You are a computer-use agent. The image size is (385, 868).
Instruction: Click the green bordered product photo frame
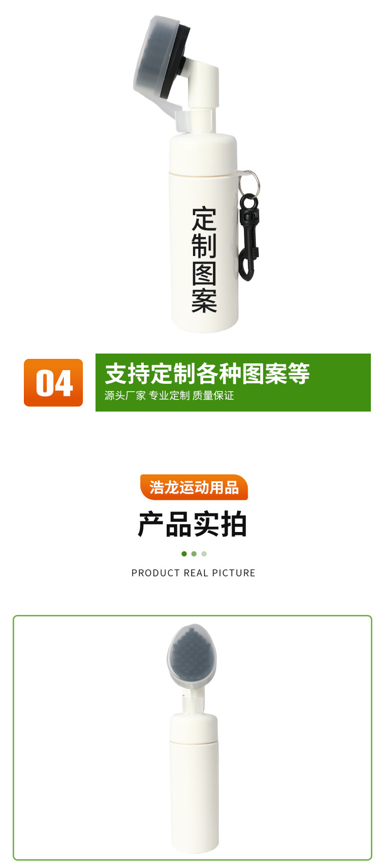[192, 738]
